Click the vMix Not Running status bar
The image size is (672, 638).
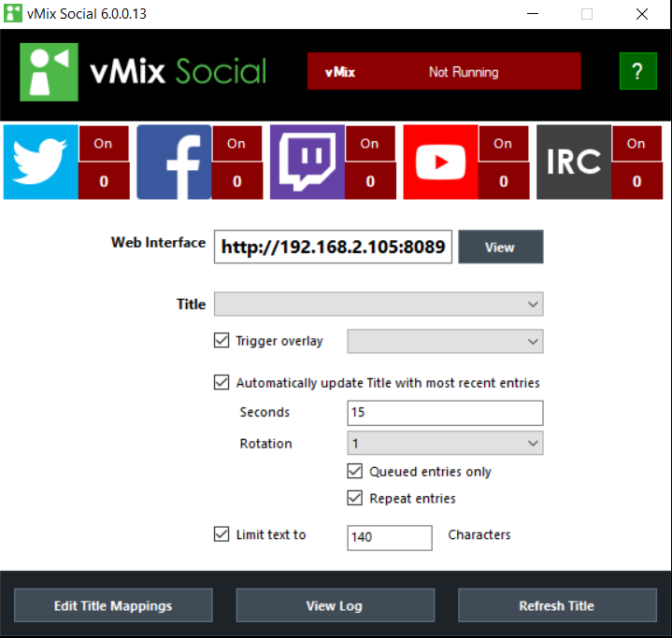tap(444, 71)
